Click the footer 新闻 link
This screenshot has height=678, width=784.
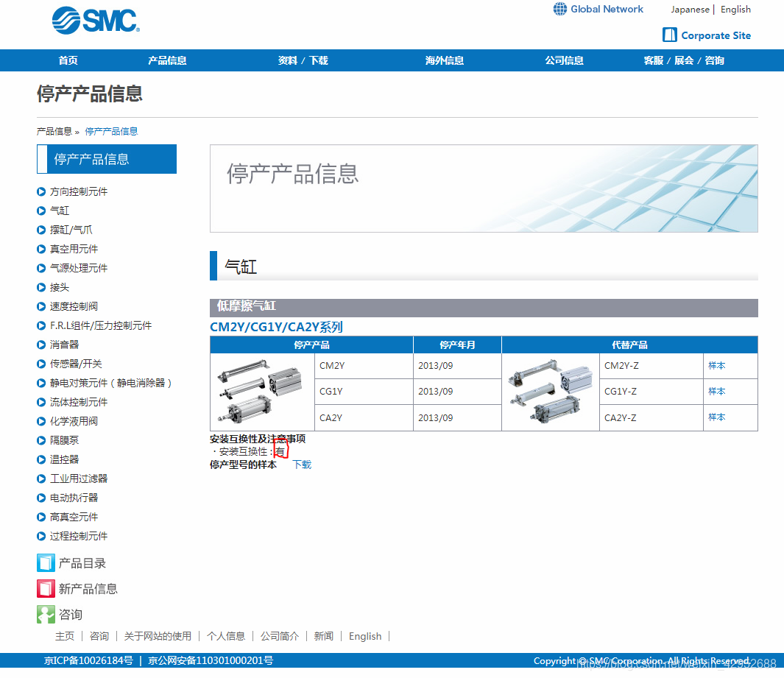323,636
